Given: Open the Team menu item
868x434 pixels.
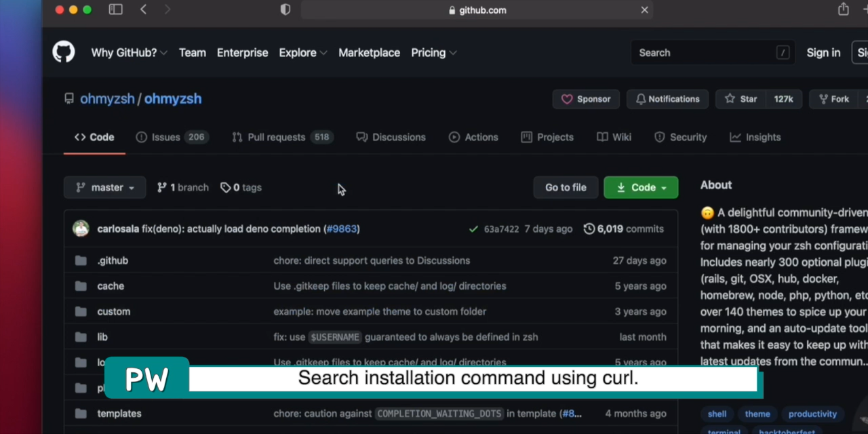Looking at the screenshot, I should click(193, 52).
